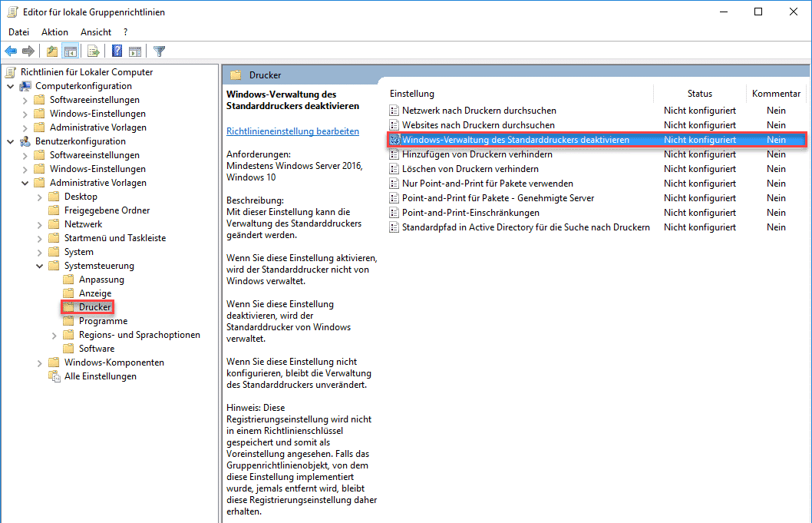Click the Export list toolbar icon

pyautogui.click(x=93, y=51)
